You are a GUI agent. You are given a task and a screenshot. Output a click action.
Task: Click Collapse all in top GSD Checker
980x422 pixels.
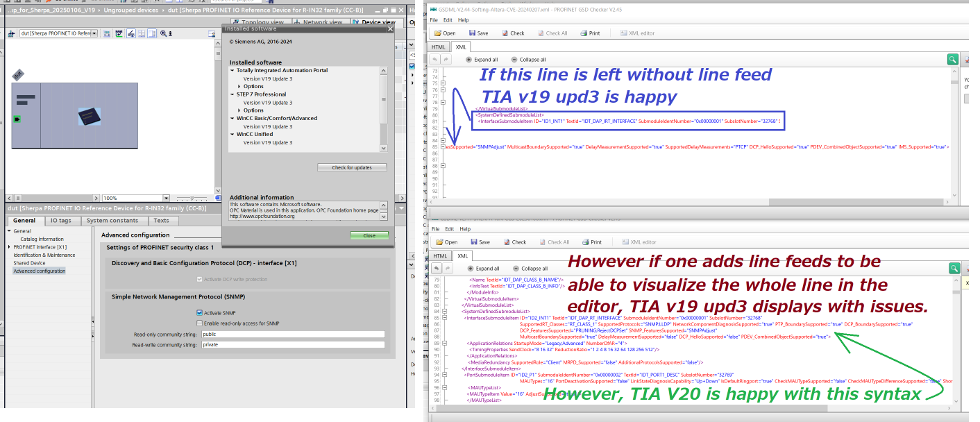pos(528,60)
